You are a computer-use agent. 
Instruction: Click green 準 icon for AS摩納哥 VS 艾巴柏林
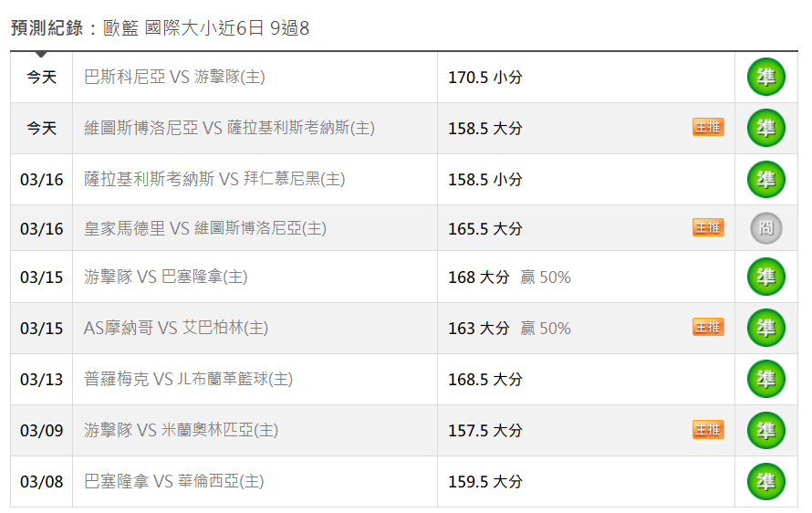(x=765, y=328)
